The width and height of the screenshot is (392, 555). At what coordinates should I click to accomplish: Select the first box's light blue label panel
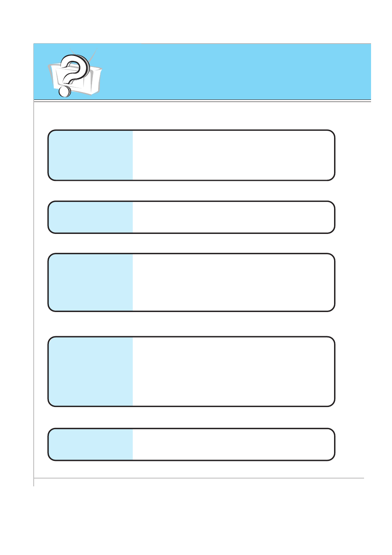tap(91, 155)
